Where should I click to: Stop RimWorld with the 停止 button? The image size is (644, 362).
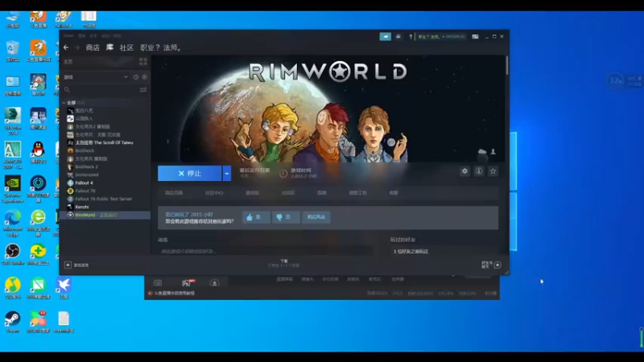click(x=190, y=174)
